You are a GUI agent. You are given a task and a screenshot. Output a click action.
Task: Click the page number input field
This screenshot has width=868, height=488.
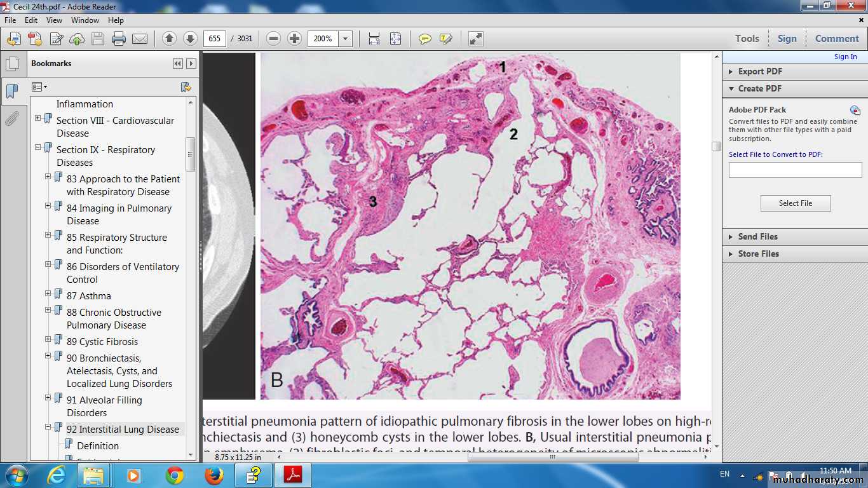click(x=215, y=39)
